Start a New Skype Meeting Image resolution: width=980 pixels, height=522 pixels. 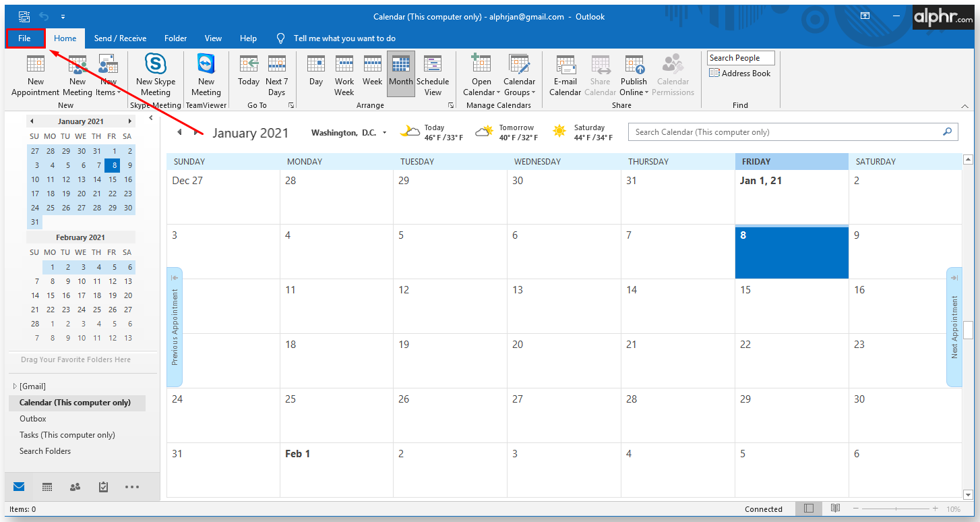[156, 75]
